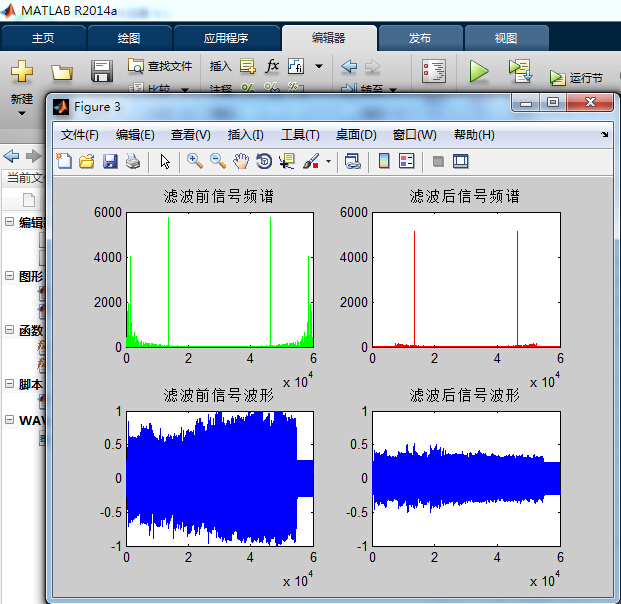Click the New (新建) plus icon
Screen dimensions: 621x604
tap(22, 71)
